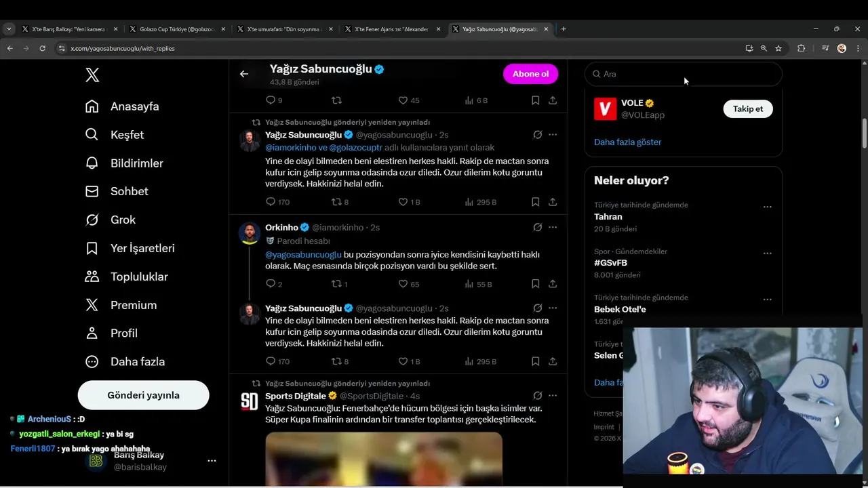View the 55 B analytics on the Orkinho tweet

click(x=478, y=284)
